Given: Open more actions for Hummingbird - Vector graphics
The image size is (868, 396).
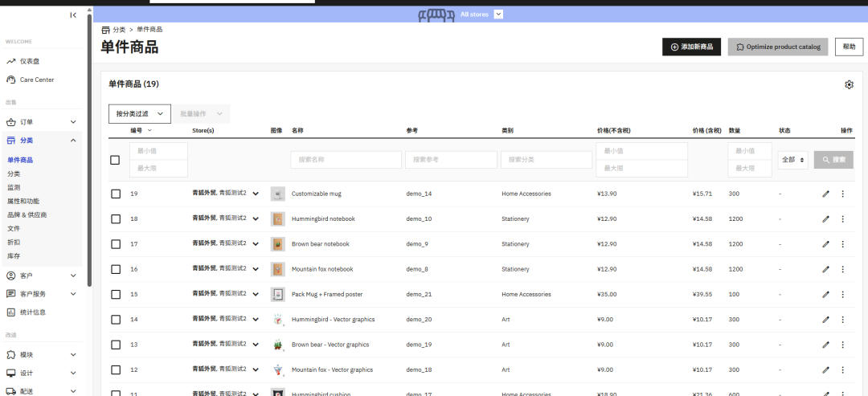Looking at the screenshot, I should 842,320.
